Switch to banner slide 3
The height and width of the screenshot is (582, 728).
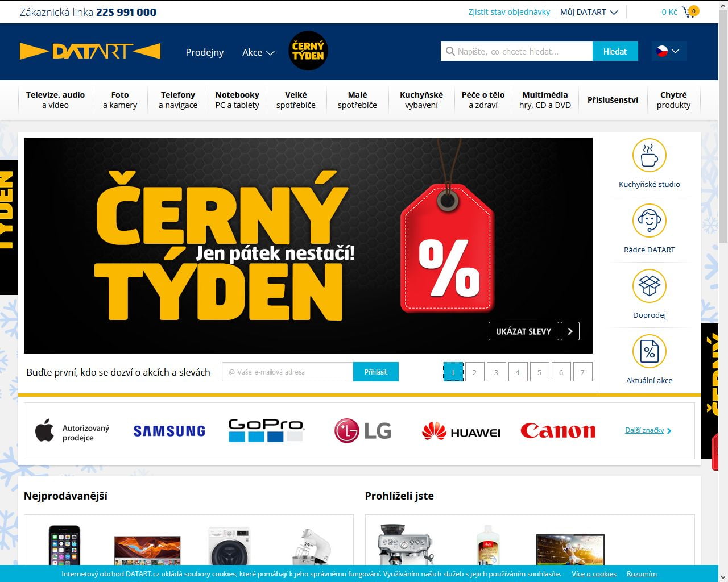click(496, 372)
